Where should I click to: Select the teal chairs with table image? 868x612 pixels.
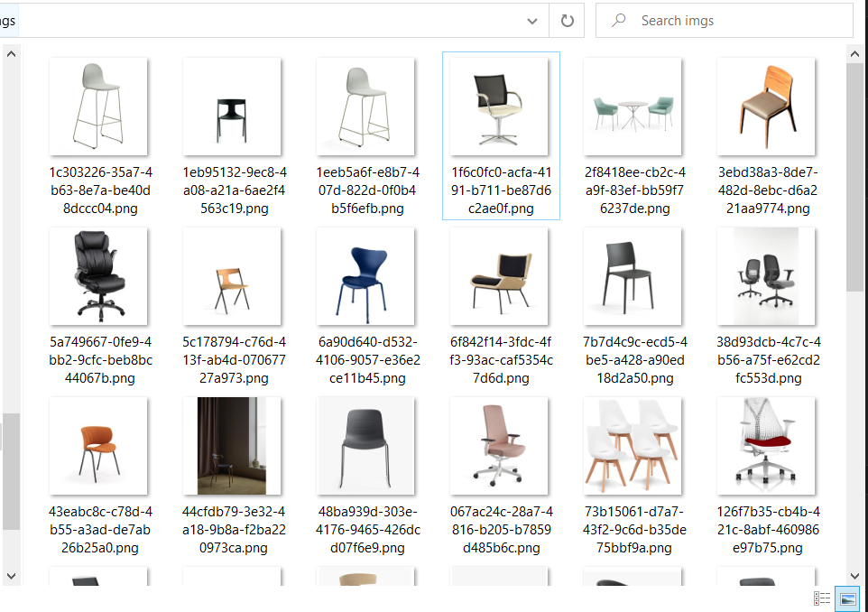[x=633, y=106]
